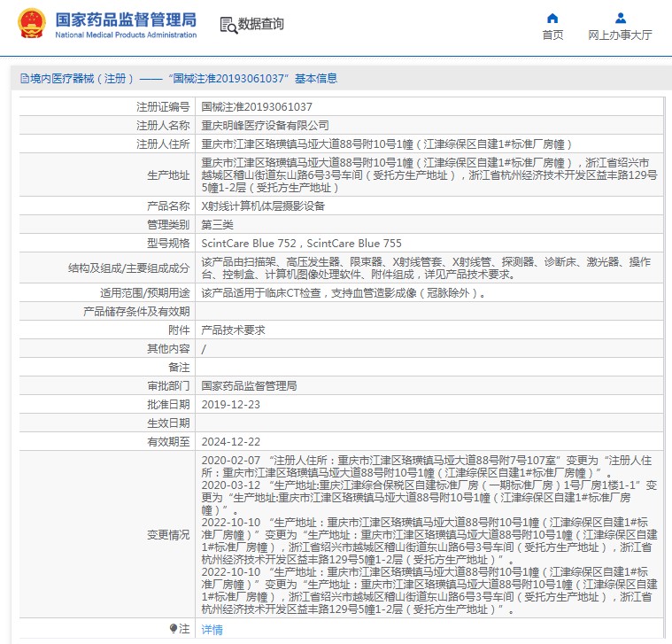Select product name X射线计算机体层摄影设备

point(263,206)
